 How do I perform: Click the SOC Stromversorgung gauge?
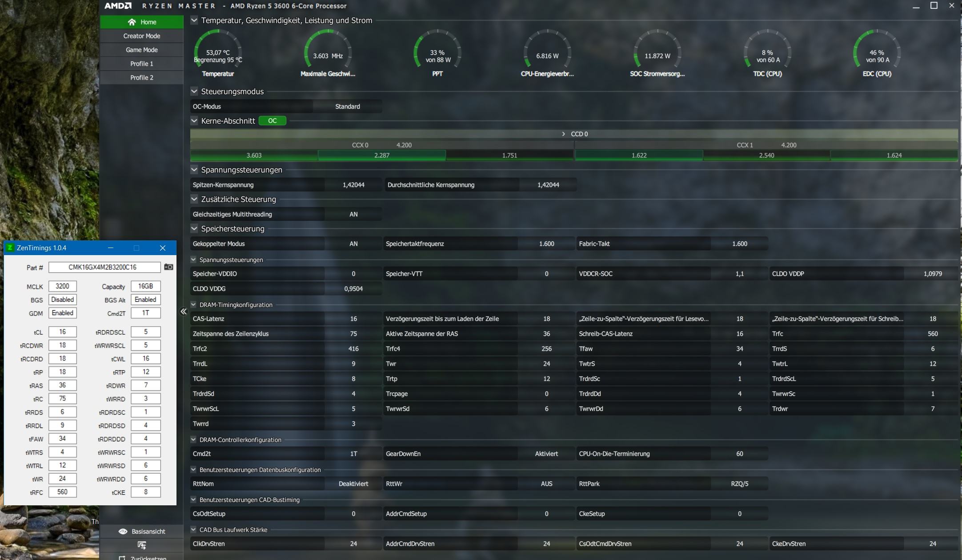(x=657, y=53)
